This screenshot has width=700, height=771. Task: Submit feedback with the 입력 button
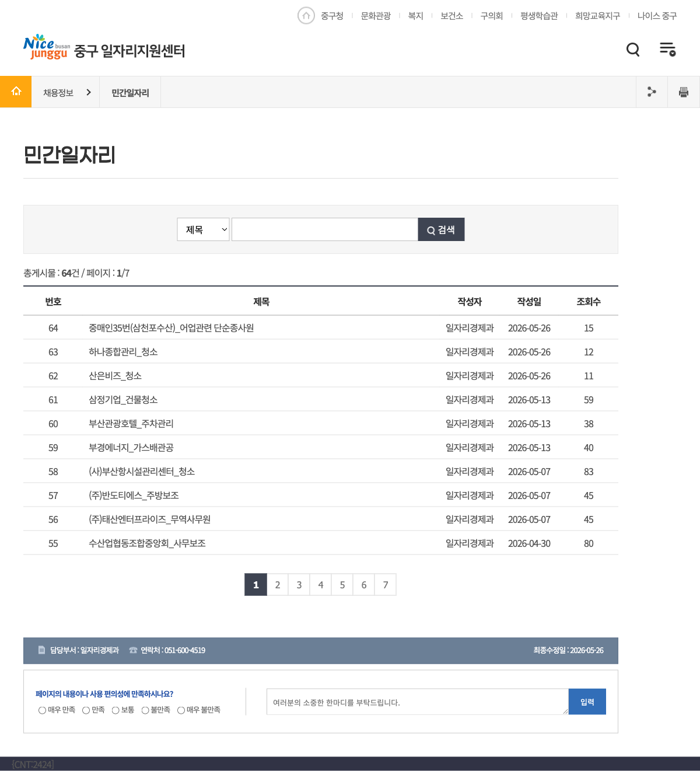pyautogui.click(x=587, y=702)
